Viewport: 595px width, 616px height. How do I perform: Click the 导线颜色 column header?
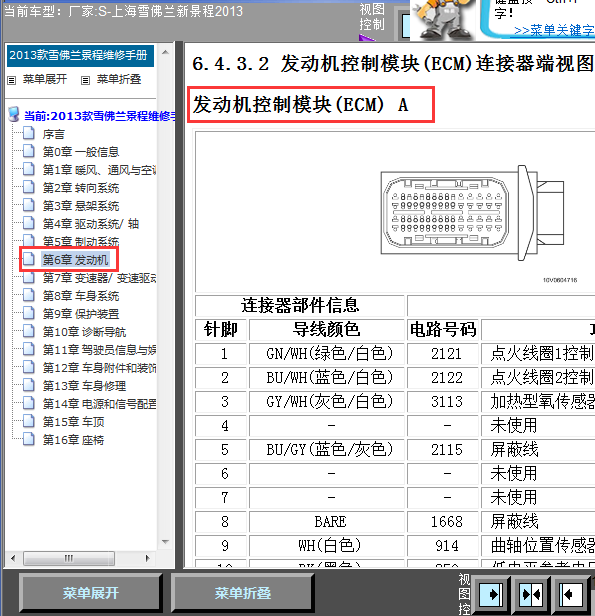(326, 330)
